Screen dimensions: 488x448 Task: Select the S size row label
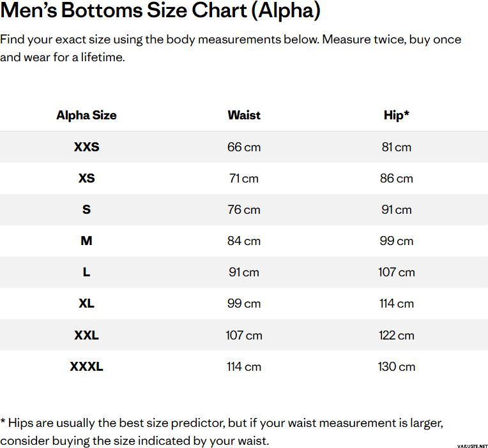coord(86,209)
